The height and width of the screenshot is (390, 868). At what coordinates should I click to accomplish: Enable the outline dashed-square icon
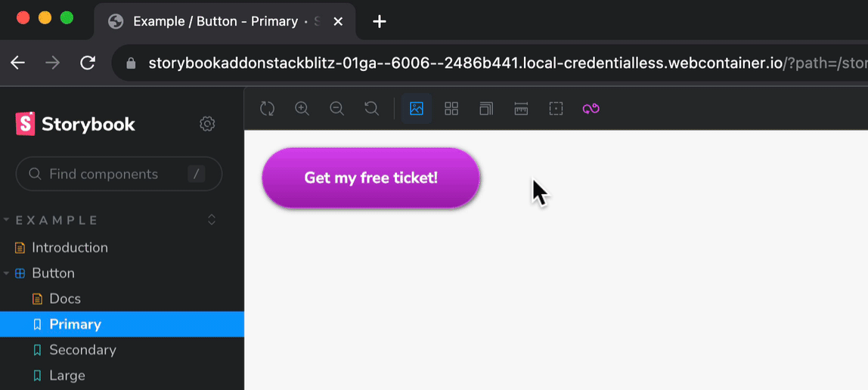[556, 109]
